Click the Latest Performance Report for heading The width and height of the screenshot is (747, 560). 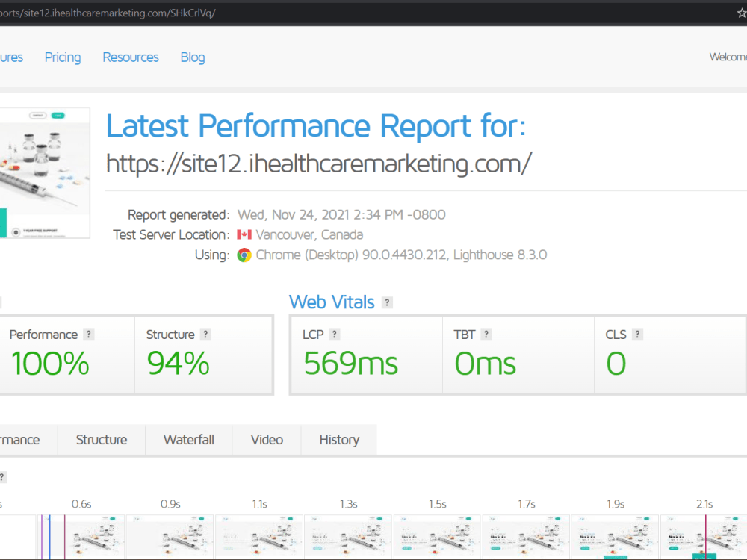pyautogui.click(x=316, y=126)
